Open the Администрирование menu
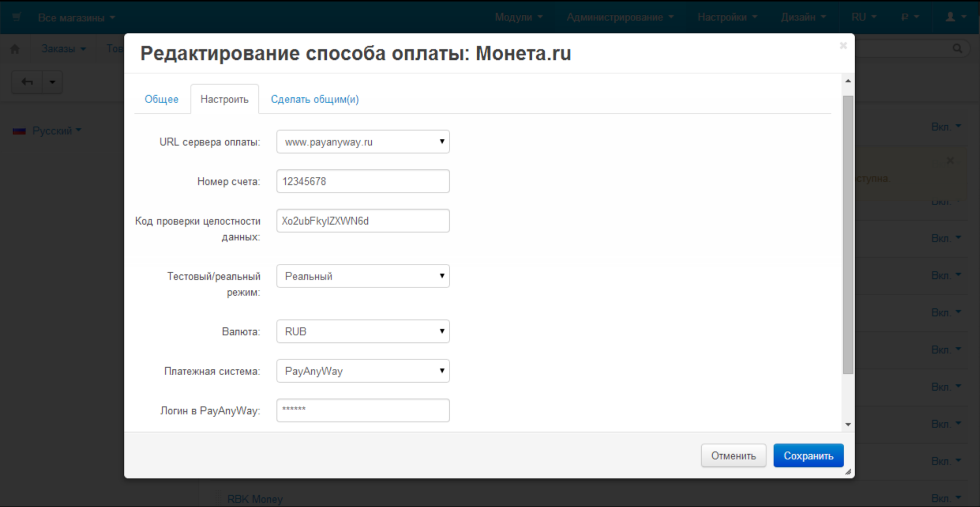The image size is (980, 507). point(620,17)
